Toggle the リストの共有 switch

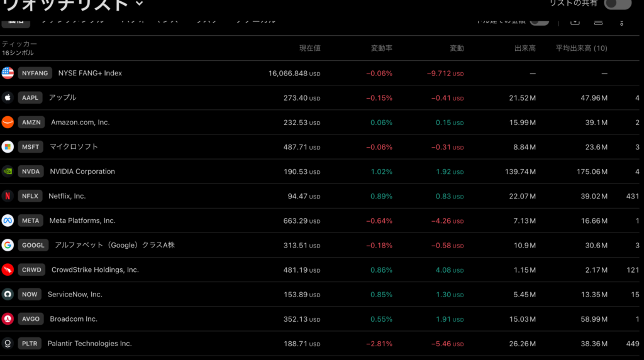617,4
